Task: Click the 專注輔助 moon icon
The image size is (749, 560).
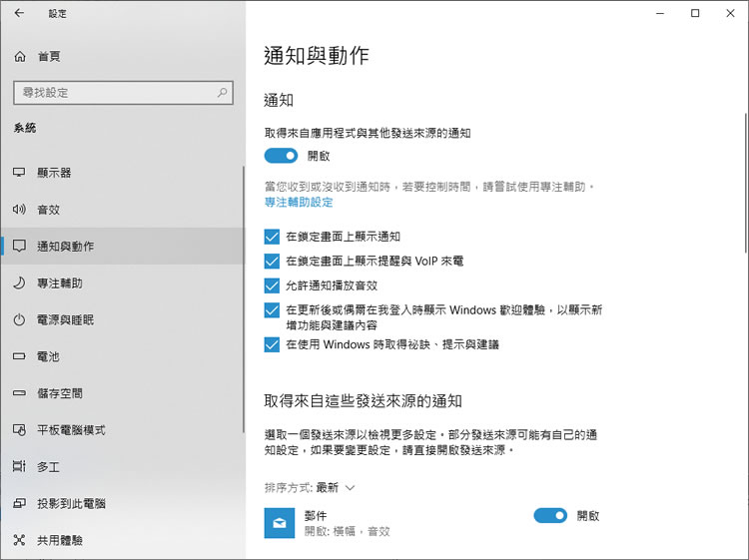Action: pos(19,282)
